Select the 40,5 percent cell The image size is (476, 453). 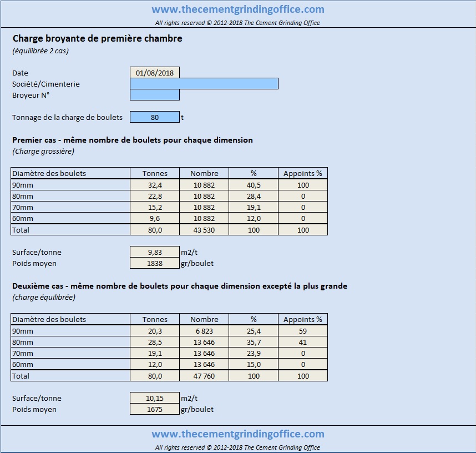point(254,185)
